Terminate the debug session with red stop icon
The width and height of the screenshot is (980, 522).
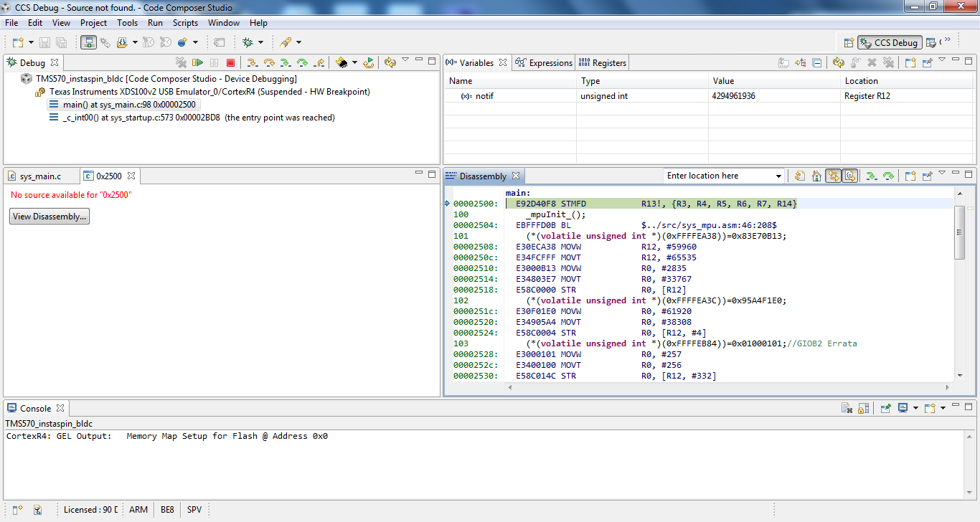click(230, 63)
